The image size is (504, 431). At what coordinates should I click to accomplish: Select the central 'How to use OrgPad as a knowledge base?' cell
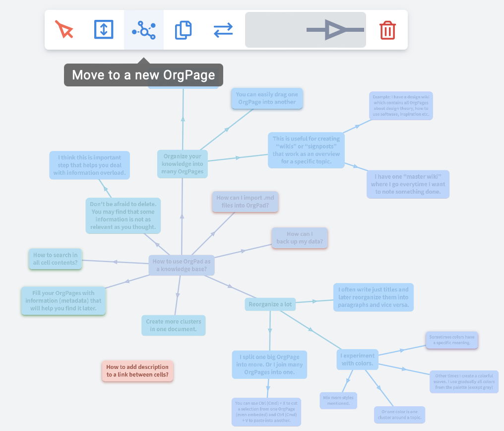pos(182,265)
